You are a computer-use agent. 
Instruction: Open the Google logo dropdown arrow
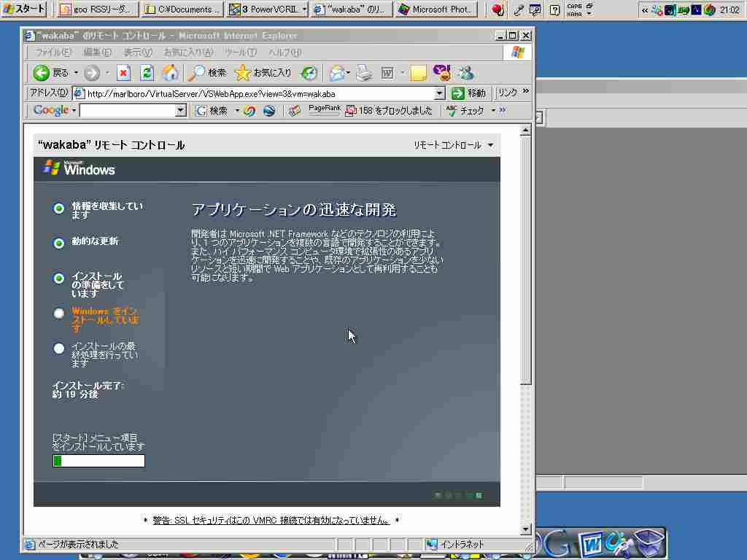(74, 111)
